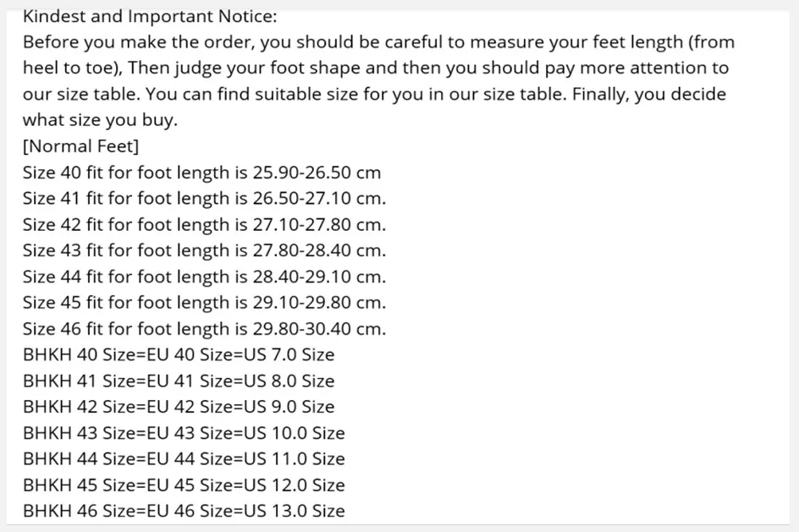Click the Size 46 foot length line
Viewport: 799px width, 532px height.
tap(204, 329)
